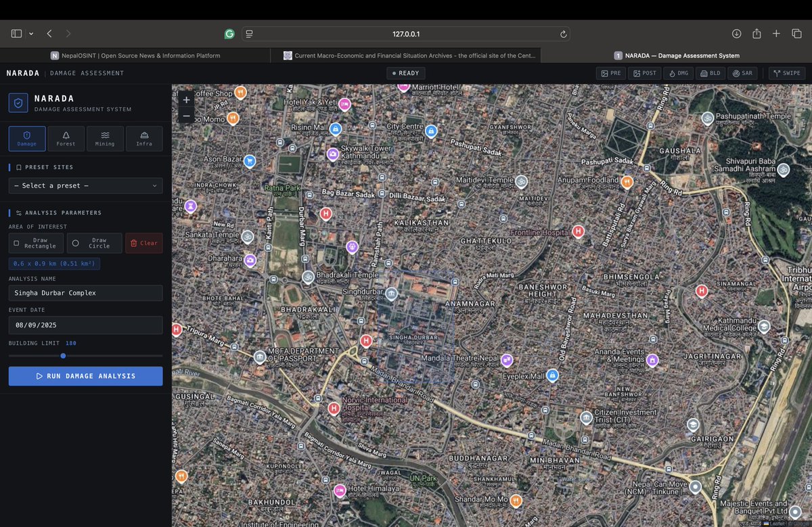The image size is (812, 527).
Task: Reload the page via address bar icon
Action: pyautogui.click(x=563, y=34)
